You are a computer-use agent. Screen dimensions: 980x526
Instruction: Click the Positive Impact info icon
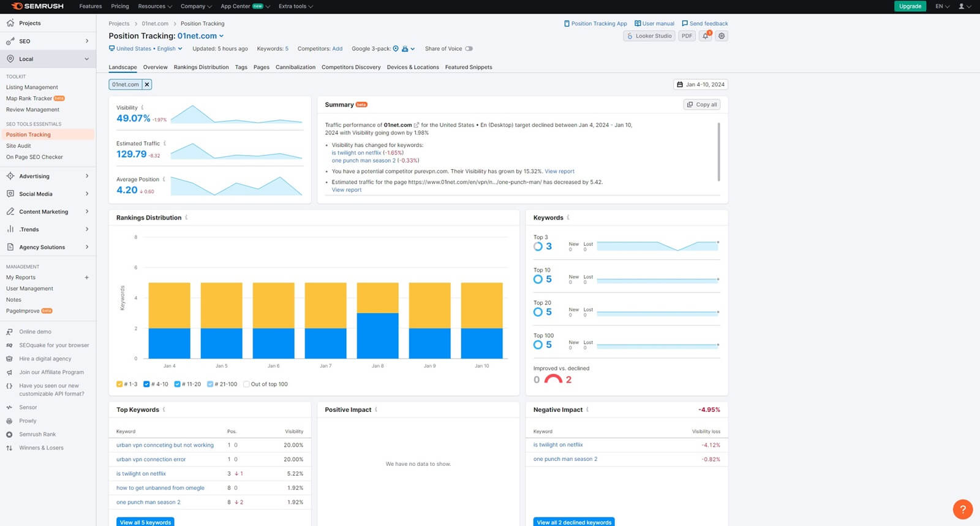tap(376, 410)
